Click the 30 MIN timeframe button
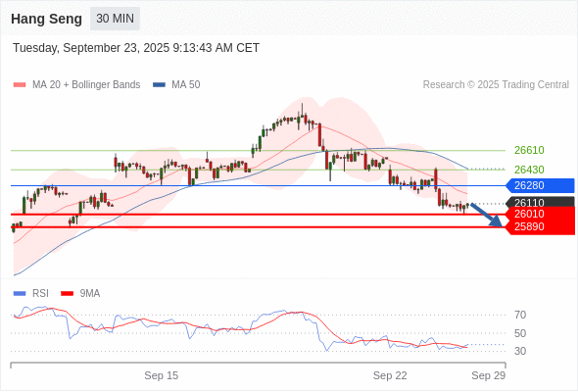Viewport: 578px width, 392px height. tap(115, 18)
